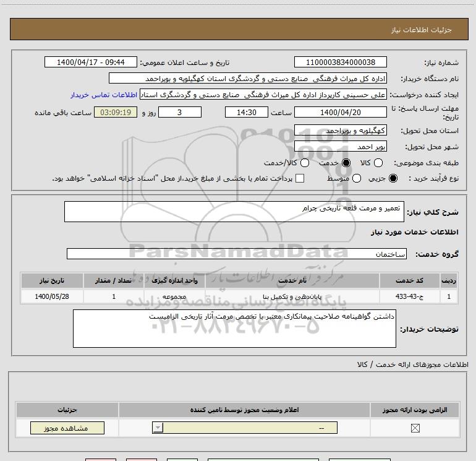The image size is (476, 461).
Task: Click the اطلاعات مجوزهای ارائه خدمت / کالا heading
Action: (413, 364)
